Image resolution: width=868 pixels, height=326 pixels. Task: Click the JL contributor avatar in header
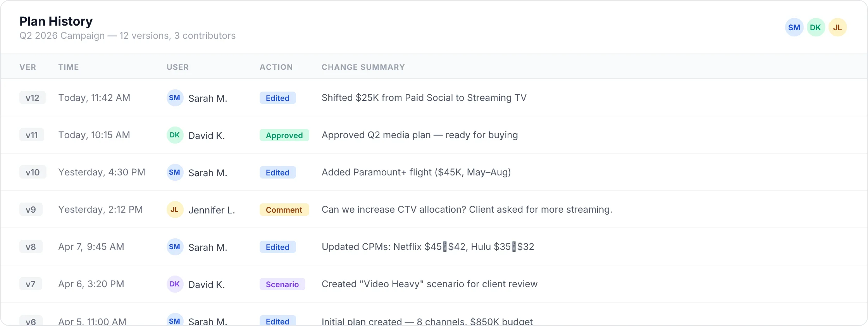tap(837, 28)
